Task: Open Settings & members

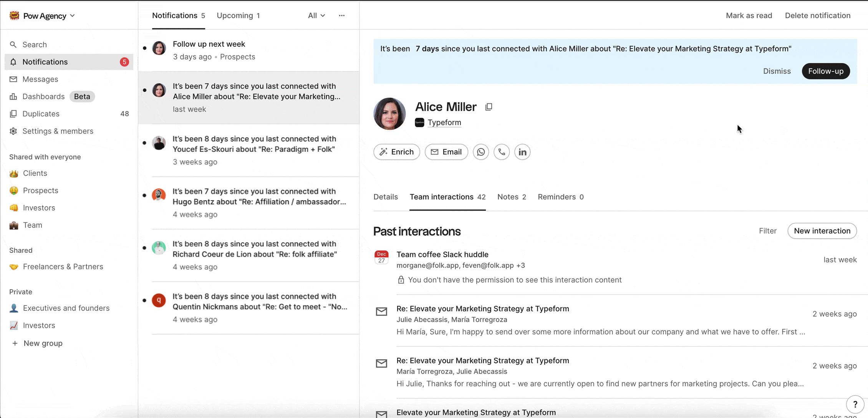Action: pyautogui.click(x=69, y=131)
